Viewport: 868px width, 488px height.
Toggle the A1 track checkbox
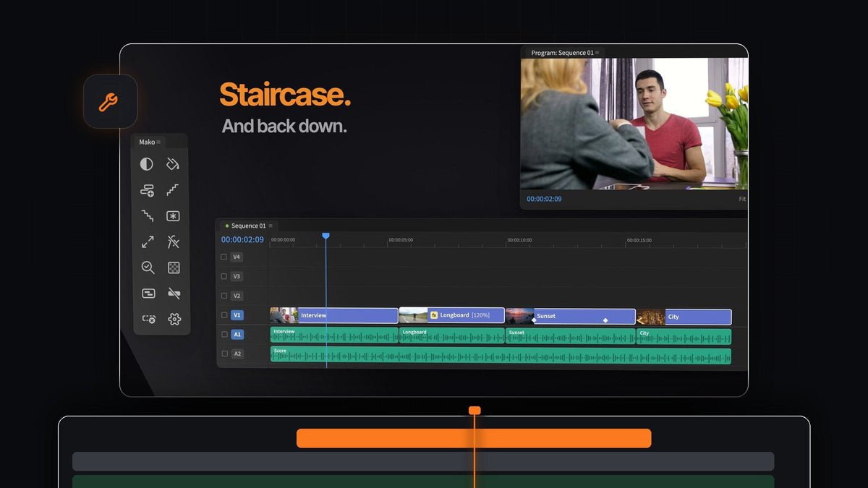coord(224,335)
